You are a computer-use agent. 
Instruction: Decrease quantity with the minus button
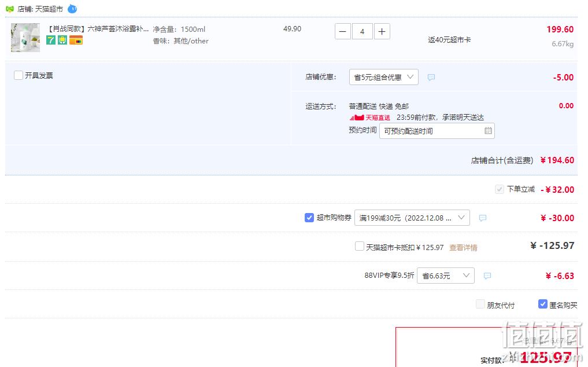click(x=343, y=32)
